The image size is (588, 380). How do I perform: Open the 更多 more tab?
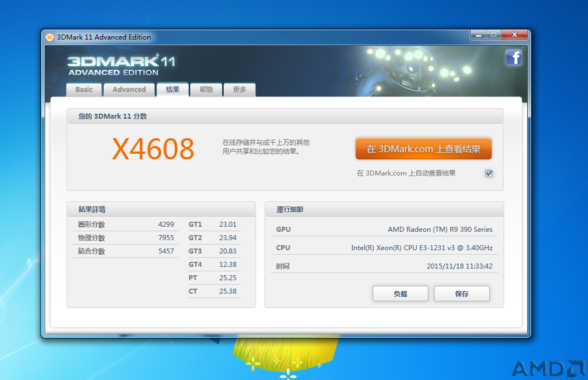pos(239,90)
